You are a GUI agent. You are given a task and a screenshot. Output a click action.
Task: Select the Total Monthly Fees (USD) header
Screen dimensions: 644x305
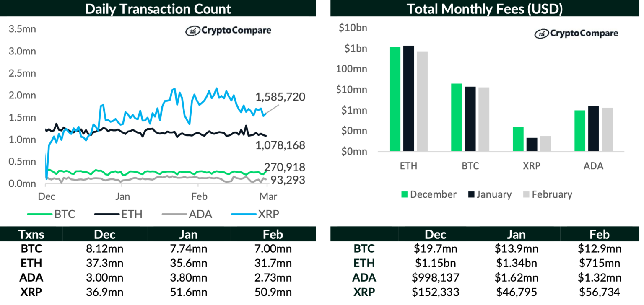485,9
